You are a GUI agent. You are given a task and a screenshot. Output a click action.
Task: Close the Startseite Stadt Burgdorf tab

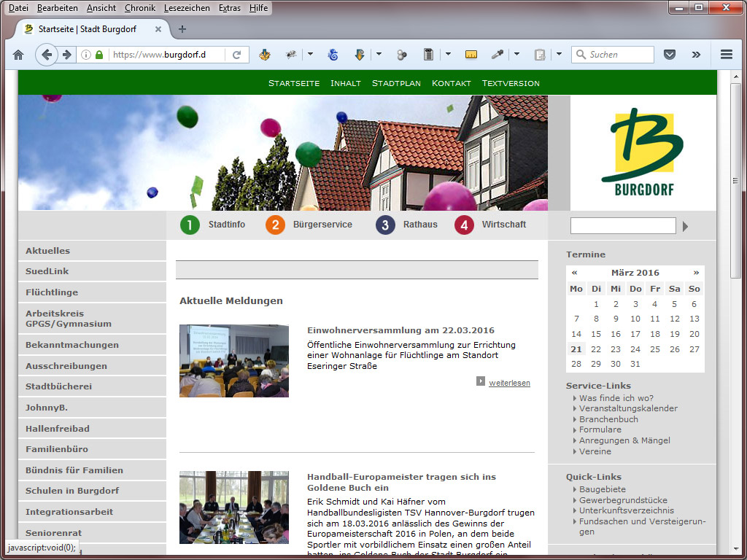tap(158, 29)
